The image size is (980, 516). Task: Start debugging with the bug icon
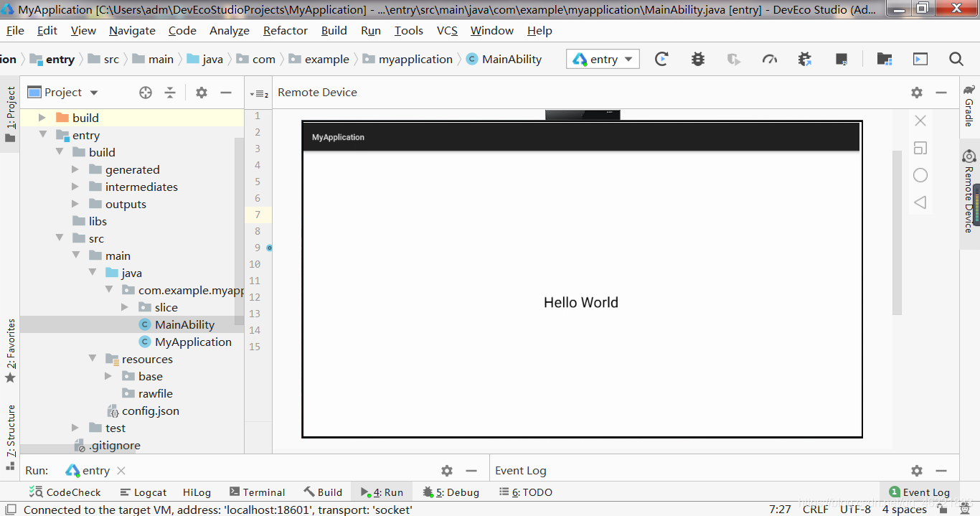click(x=698, y=60)
